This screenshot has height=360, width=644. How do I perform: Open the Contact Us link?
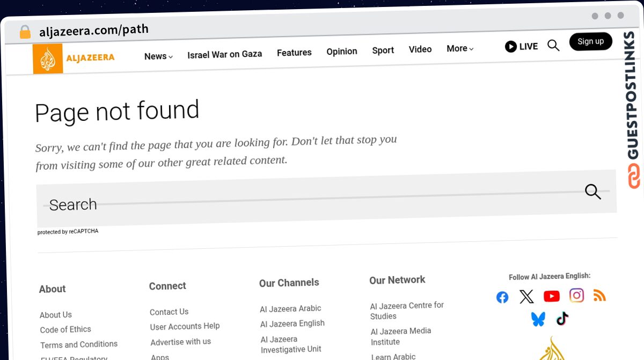(169, 312)
